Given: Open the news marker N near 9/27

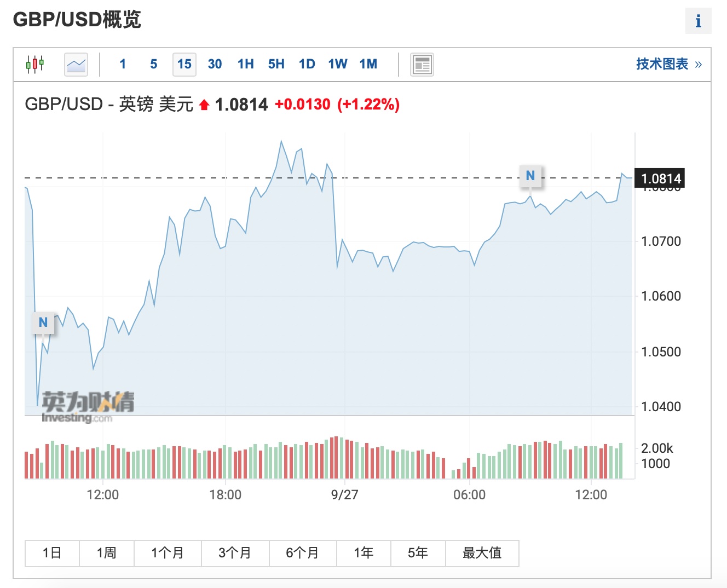Looking at the screenshot, I should tap(530, 176).
